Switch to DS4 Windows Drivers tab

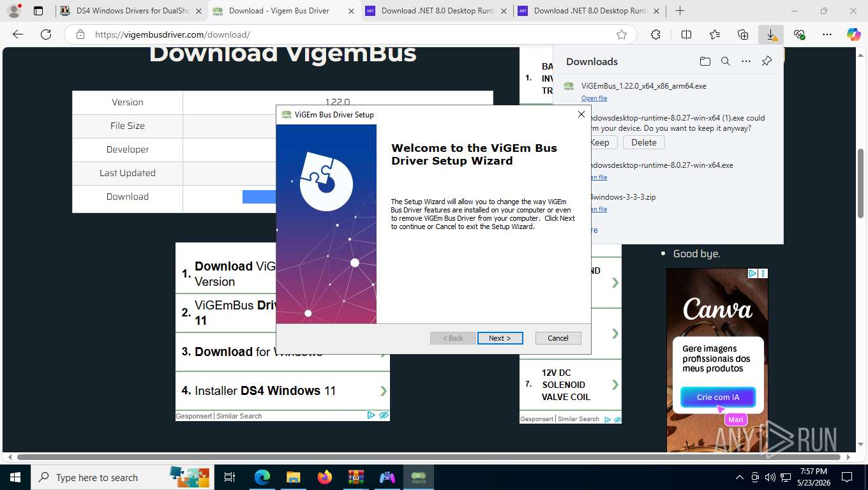[x=132, y=11]
